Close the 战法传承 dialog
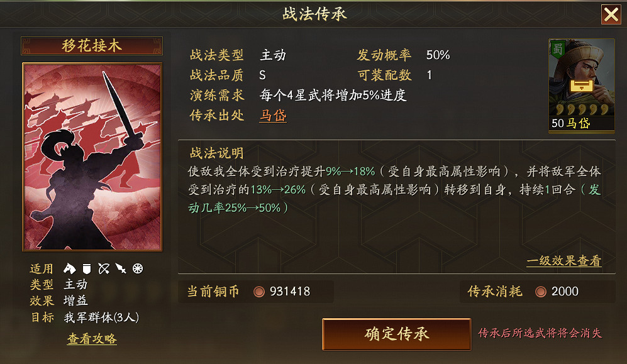 coord(611,15)
